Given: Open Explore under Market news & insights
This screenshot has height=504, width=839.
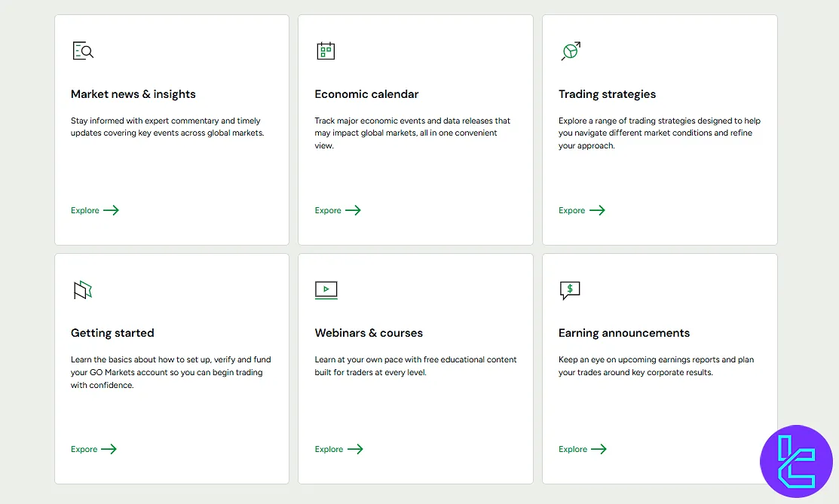Looking at the screenshot, I should click(x=83, y=210).
